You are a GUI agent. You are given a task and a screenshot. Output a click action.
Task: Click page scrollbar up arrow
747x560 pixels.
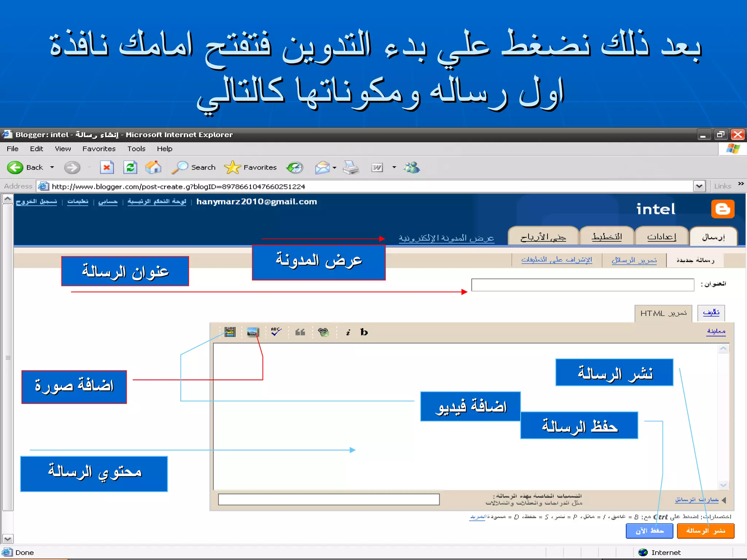click(7, 199)
